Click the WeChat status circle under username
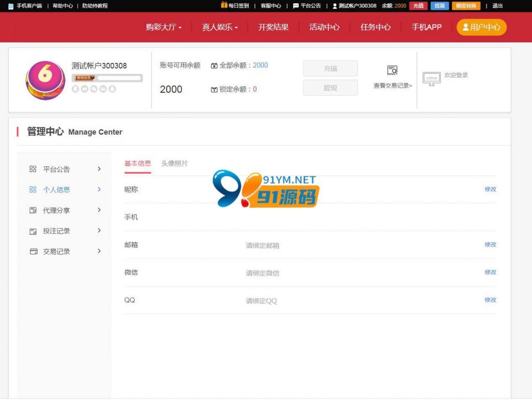This screenshot has height=401, width=532. coord(94,89)
